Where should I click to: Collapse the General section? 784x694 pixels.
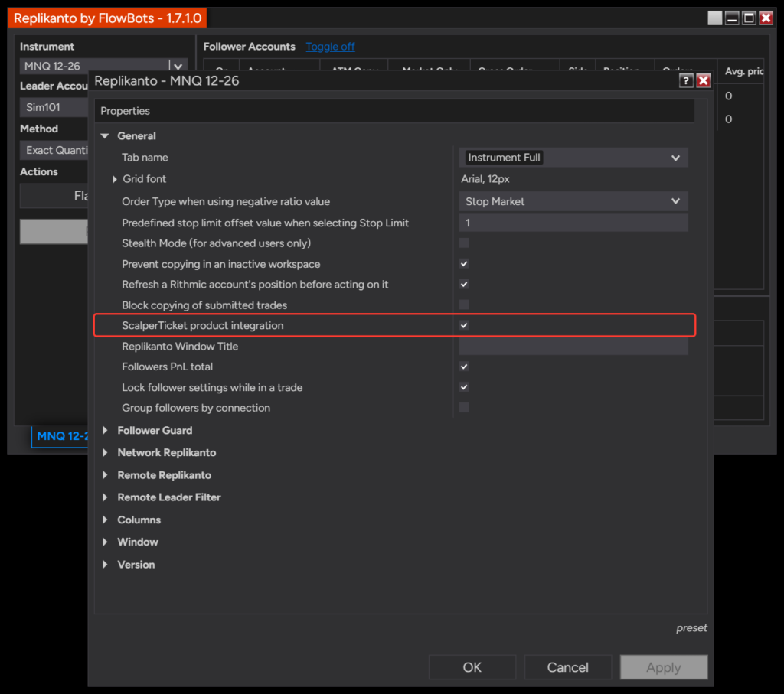(105, 136)
